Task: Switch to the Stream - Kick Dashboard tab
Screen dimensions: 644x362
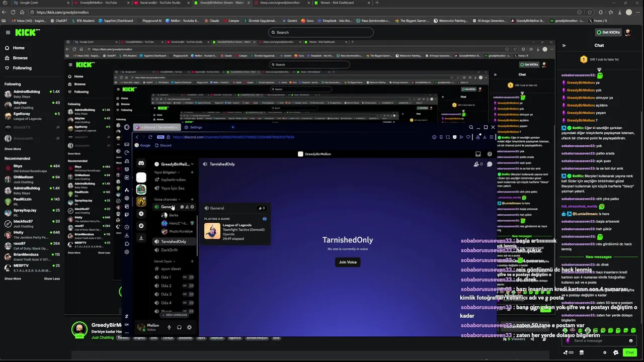Action: coord(343,3)
